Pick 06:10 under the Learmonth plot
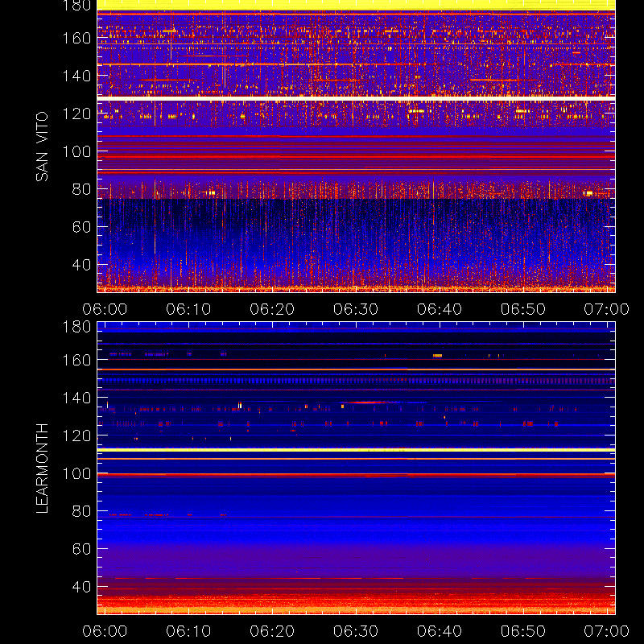Screen dimensions: 644x644 188,631
